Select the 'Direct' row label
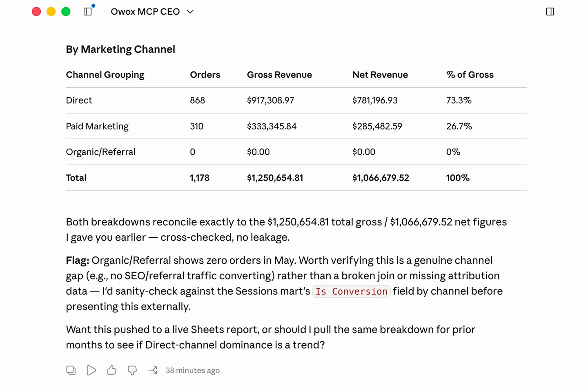 pyautogui.click(x=79, y=100)
